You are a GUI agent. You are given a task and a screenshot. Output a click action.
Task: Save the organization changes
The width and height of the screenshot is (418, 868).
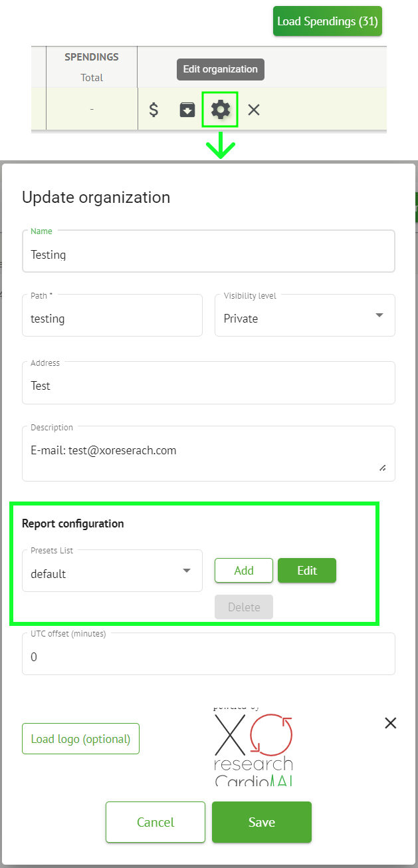[262, 823]
